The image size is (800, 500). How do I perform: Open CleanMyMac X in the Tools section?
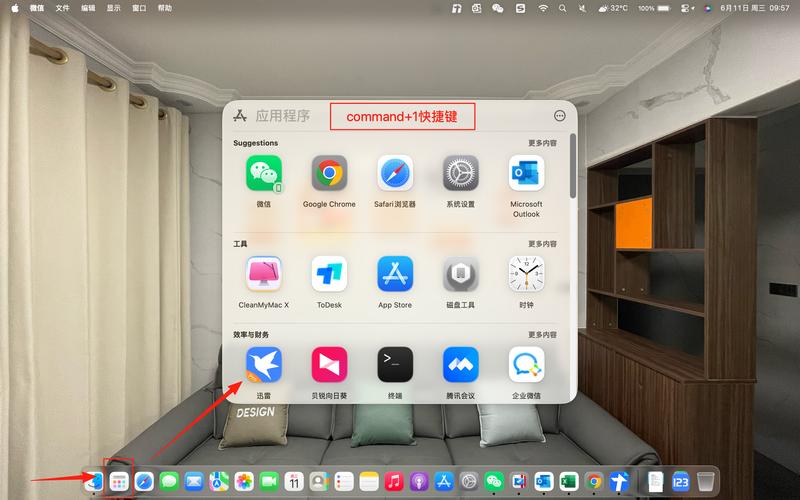pos(264,274)
